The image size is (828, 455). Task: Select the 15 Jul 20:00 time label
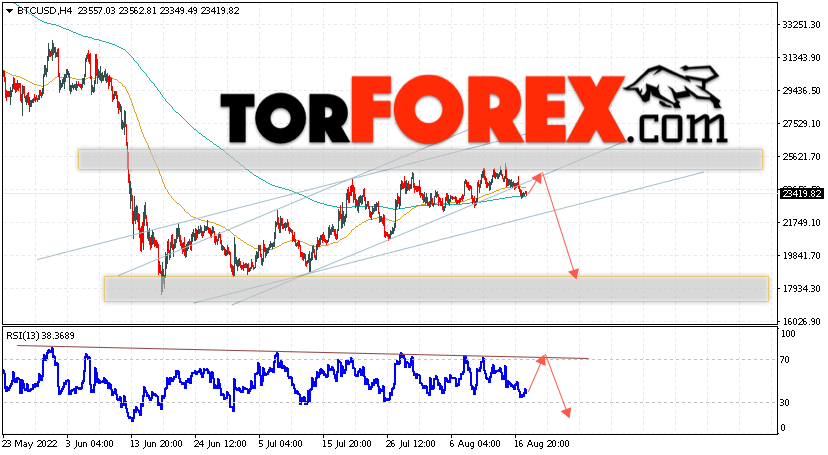(348, 444)
